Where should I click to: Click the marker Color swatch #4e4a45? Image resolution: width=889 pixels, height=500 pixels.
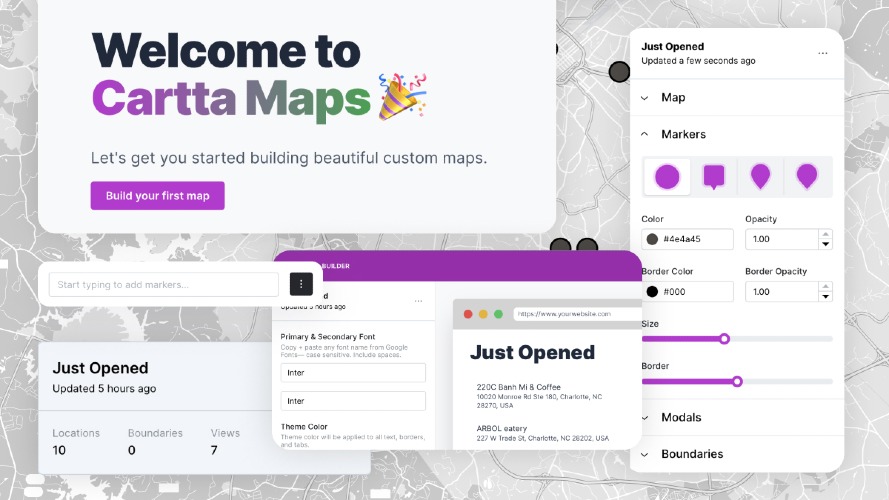[x=652, y=239]
